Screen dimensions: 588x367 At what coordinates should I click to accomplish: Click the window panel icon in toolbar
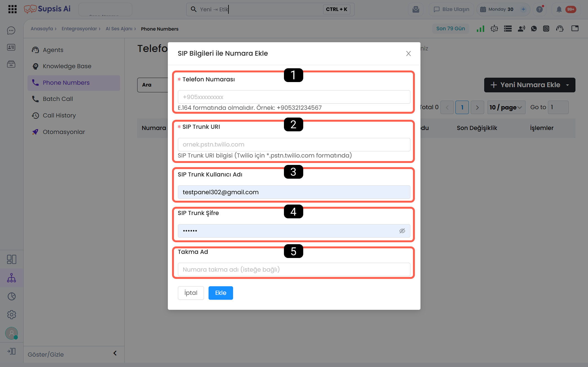coord(575,28)
